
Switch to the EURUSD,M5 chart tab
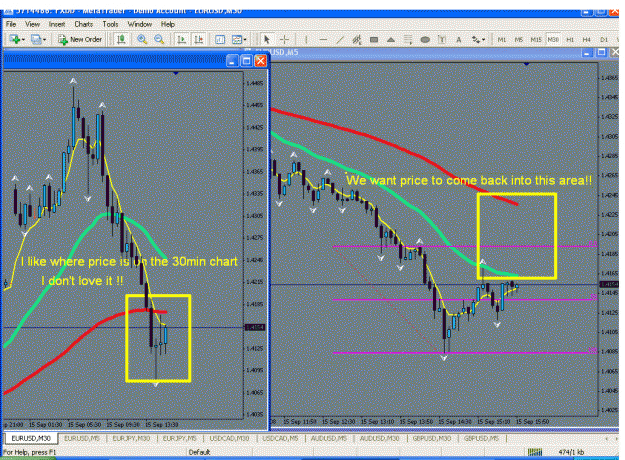82,438
